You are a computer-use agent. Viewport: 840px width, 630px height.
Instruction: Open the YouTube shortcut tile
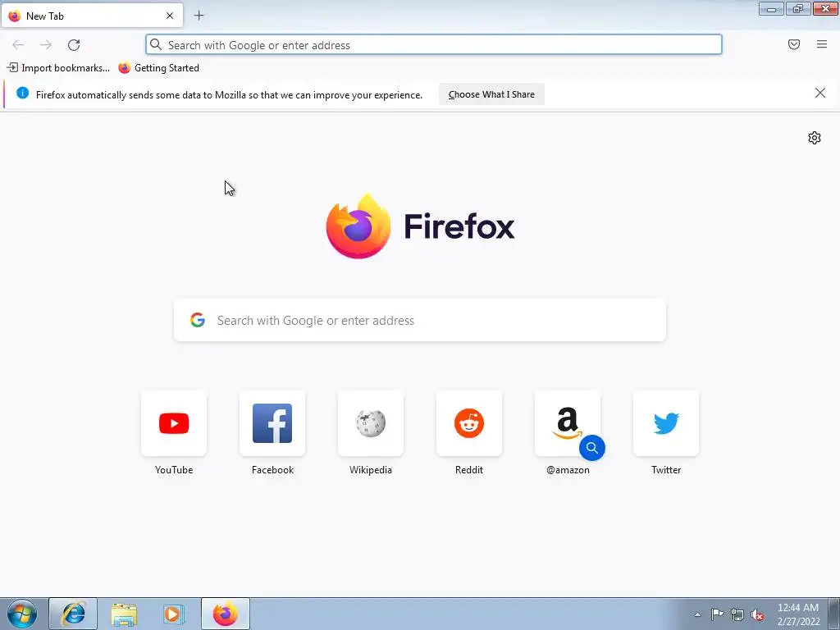point(174,423)
